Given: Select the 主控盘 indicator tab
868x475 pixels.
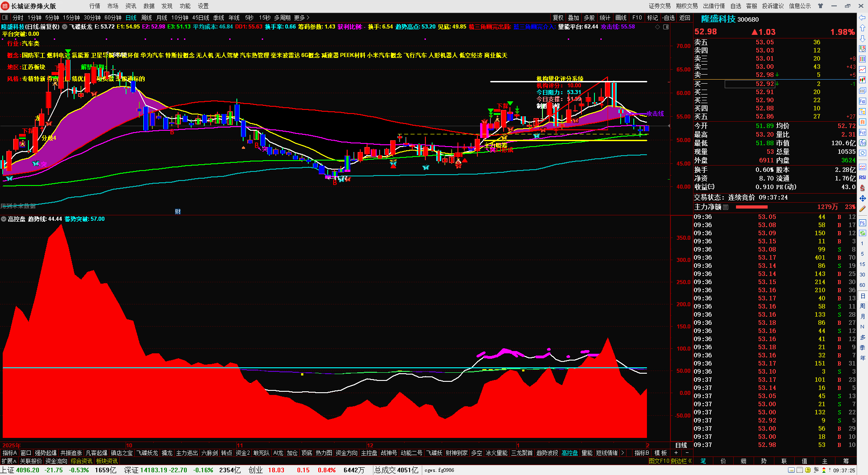Looking at the screenshot, I should tap(369, 453).
